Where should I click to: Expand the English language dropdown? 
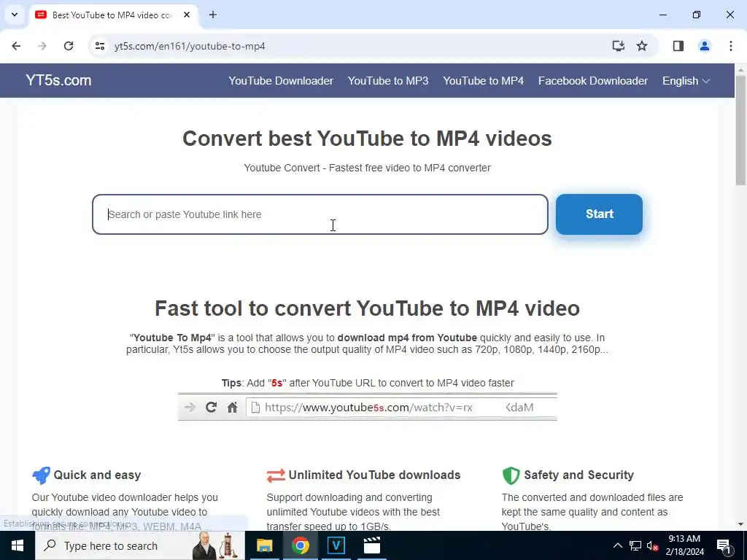click(686, 81)
